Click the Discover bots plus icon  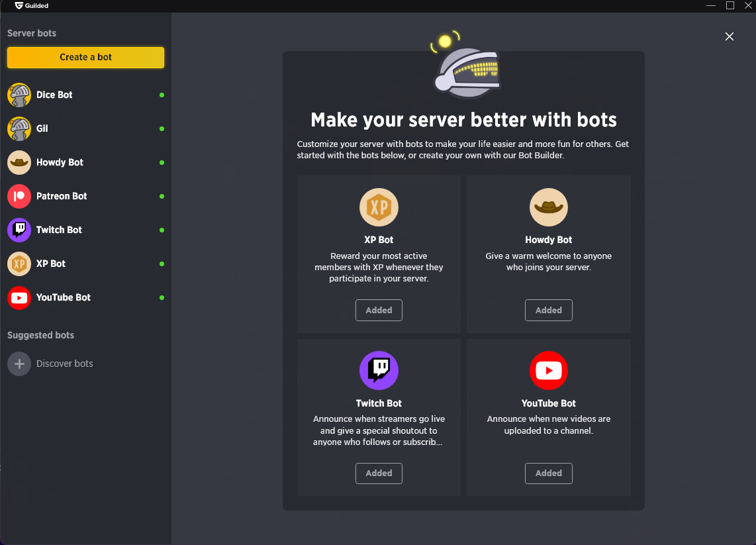[x=19, y=364]
